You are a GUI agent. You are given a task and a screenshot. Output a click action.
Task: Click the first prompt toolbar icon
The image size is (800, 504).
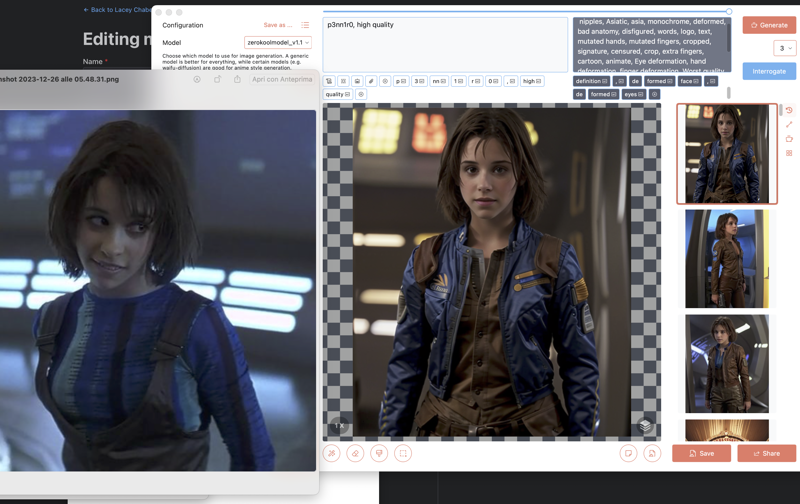[x=329, y=81]
